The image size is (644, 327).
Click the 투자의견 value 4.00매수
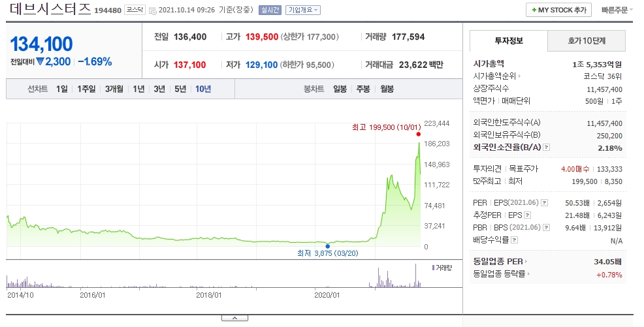(575, 169)
